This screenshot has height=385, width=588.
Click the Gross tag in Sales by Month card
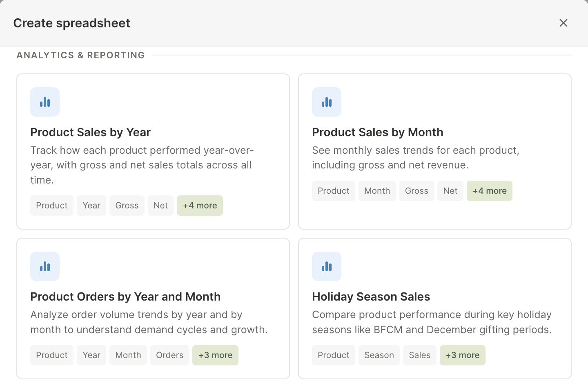pyautogui.click(x=416, y=191)
